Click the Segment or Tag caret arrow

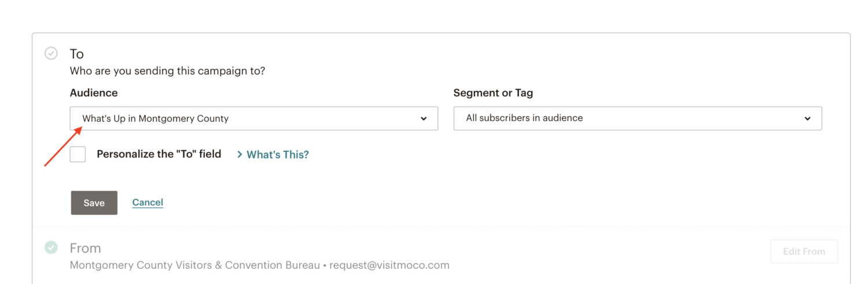pos(807,119)
